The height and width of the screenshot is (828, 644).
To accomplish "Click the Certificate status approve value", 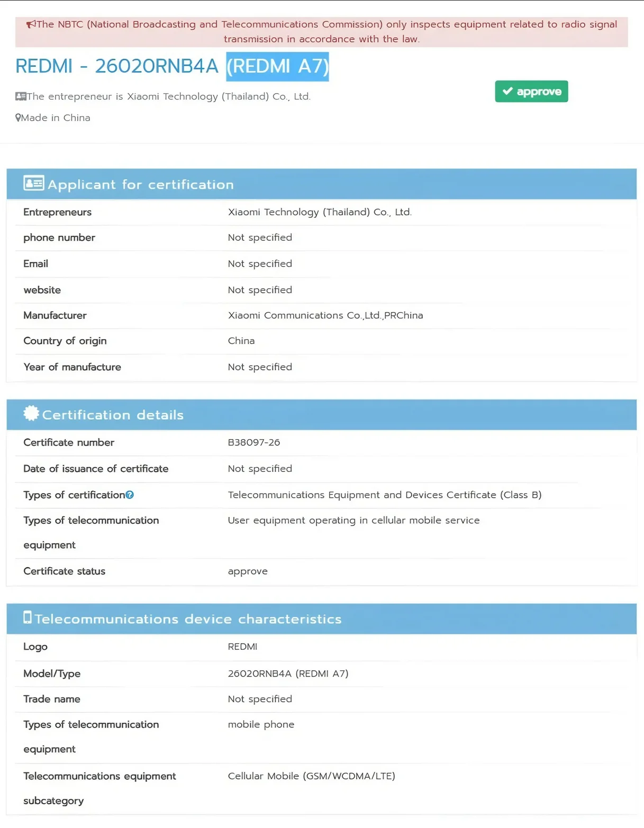I will (248, 571).
